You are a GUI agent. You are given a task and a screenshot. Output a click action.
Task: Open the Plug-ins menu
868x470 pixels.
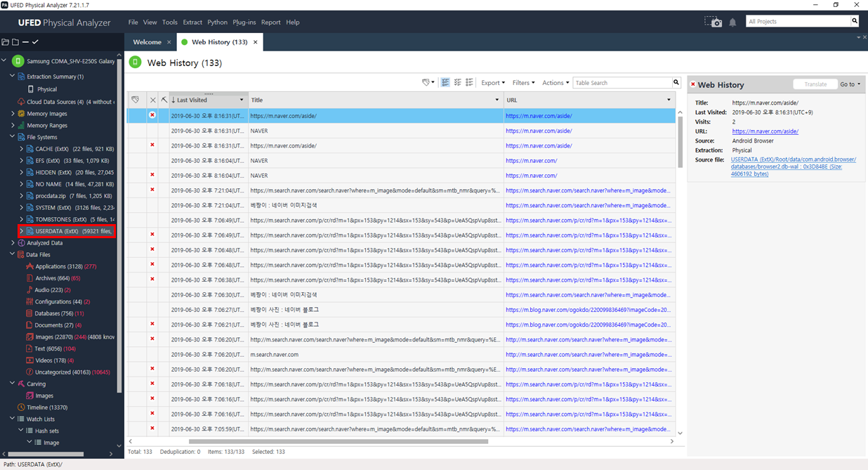pos(244,22)
